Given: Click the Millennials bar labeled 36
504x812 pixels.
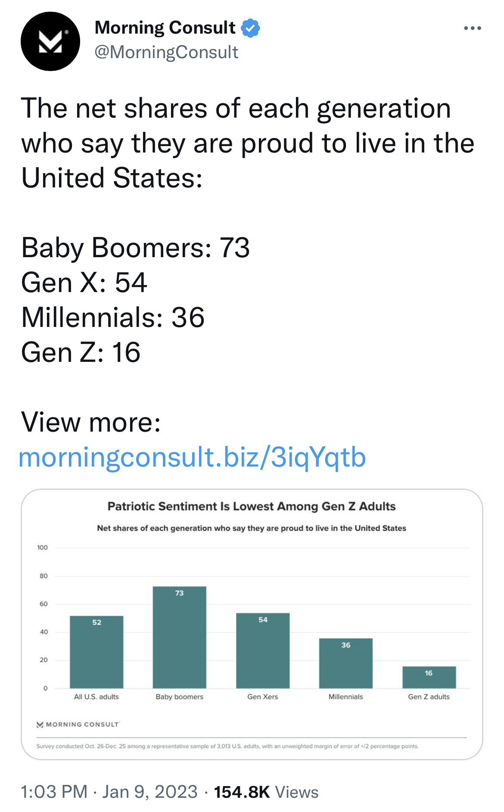Looking at the screenshot, I should [x=346, y=663].
